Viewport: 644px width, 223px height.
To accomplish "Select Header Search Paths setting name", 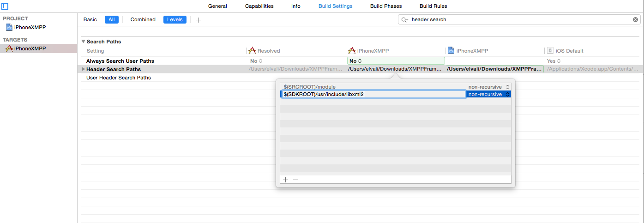I will pos(114,69).
